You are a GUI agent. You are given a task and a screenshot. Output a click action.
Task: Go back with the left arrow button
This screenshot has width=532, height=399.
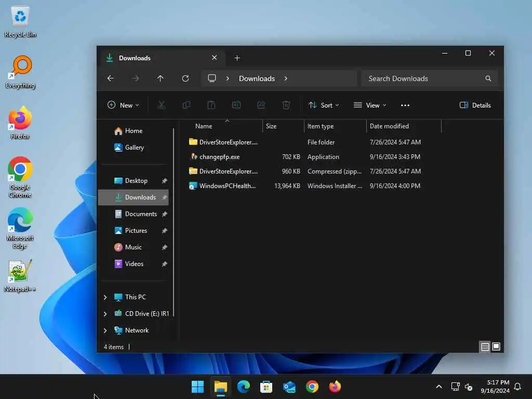pos(111,79)
